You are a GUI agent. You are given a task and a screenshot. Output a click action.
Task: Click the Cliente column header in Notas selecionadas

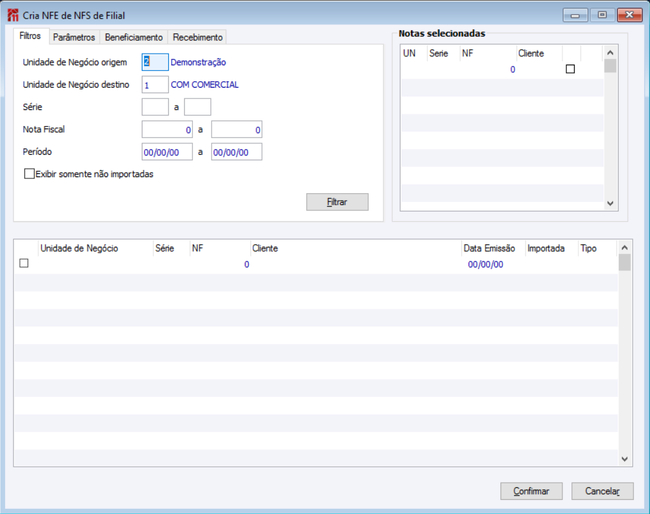click(539, 53)
